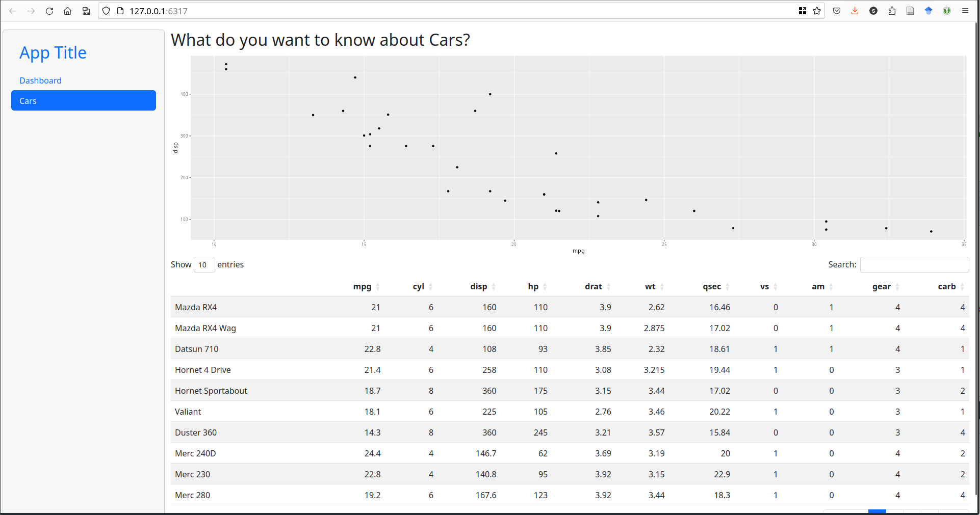980x515 pixels.
Task: Open the browser hamburger menu
Action: tap(965, 11)
